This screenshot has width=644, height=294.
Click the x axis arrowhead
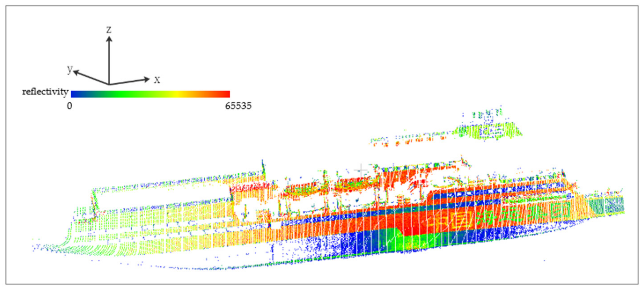[x=147, y=79]
